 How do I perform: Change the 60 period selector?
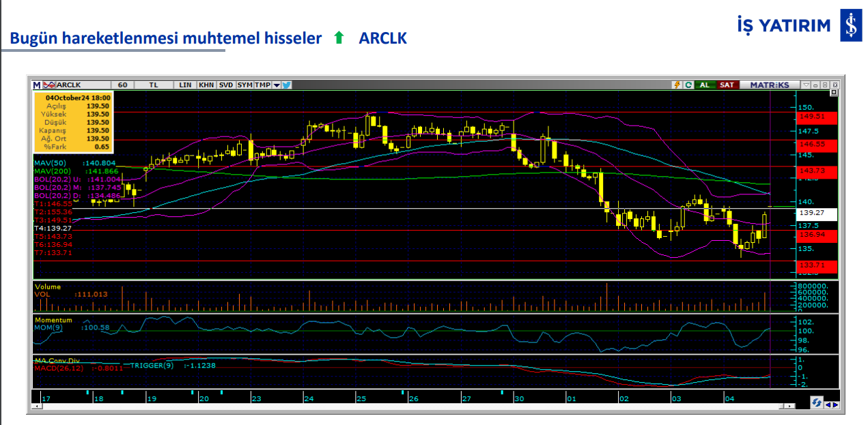coord(123,85)
